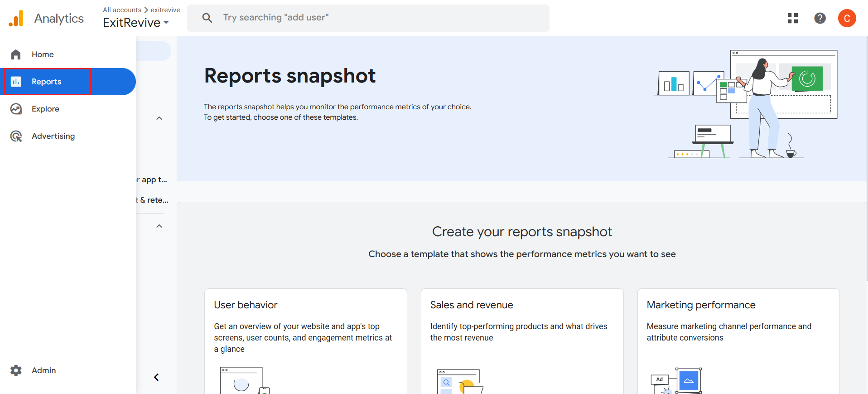Click the search magnifier icon

[x=207, y=18]
